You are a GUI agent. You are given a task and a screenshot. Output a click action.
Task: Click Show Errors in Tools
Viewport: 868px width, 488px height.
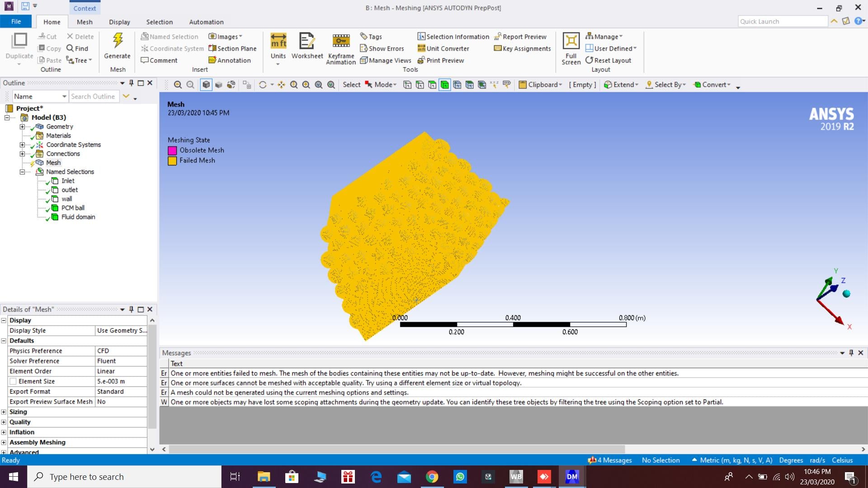(382, 48)
